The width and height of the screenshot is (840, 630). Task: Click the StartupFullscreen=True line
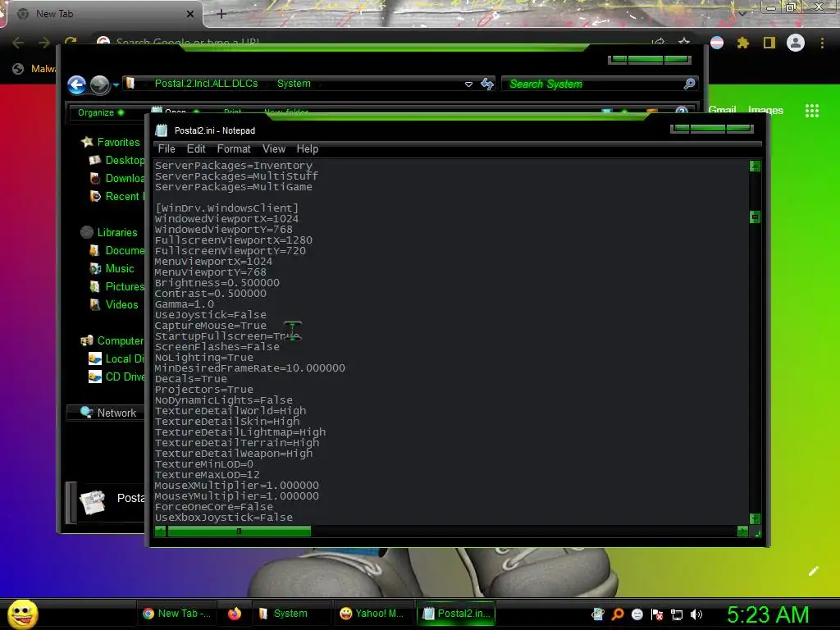pos(226,336)
